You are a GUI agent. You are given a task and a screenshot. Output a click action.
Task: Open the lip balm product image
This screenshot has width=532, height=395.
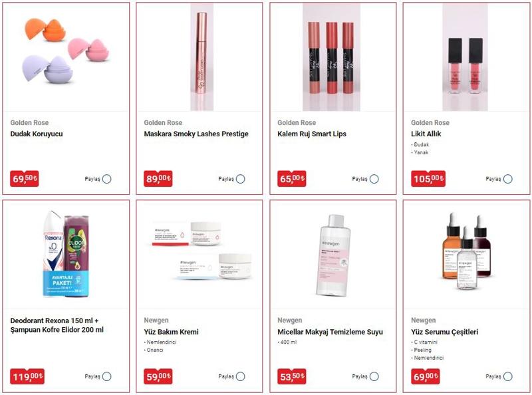(x=66, y=51)
